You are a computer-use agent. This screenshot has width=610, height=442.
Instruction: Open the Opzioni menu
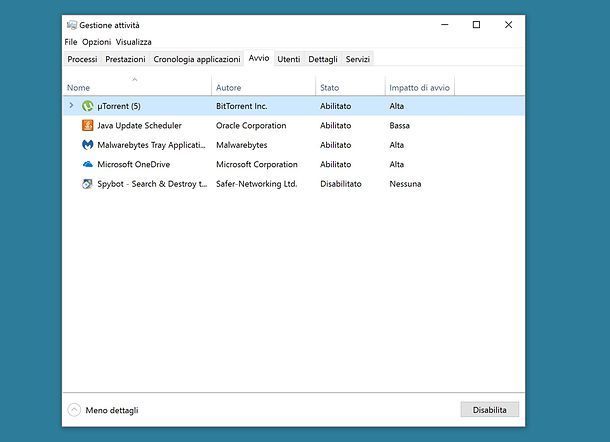96,42
